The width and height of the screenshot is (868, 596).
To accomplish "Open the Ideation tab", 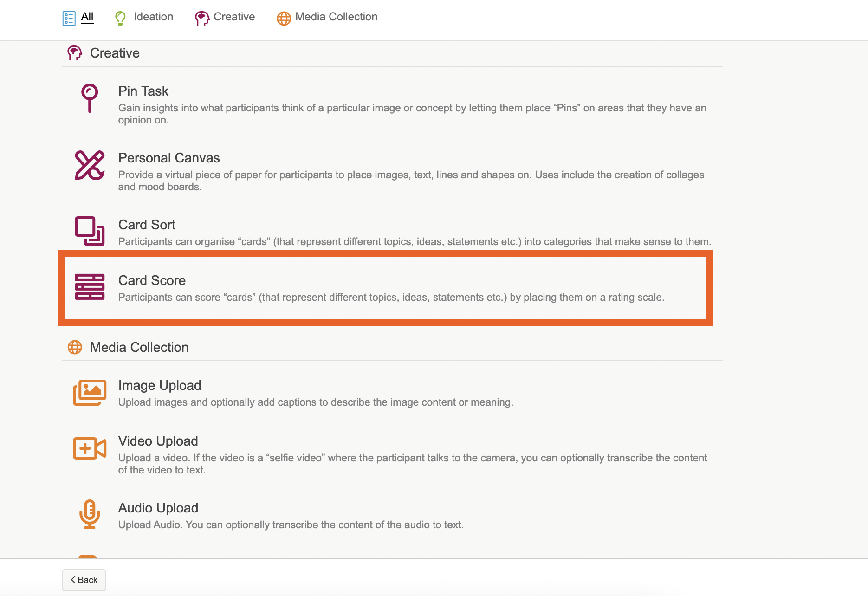I will click(153, 17).
